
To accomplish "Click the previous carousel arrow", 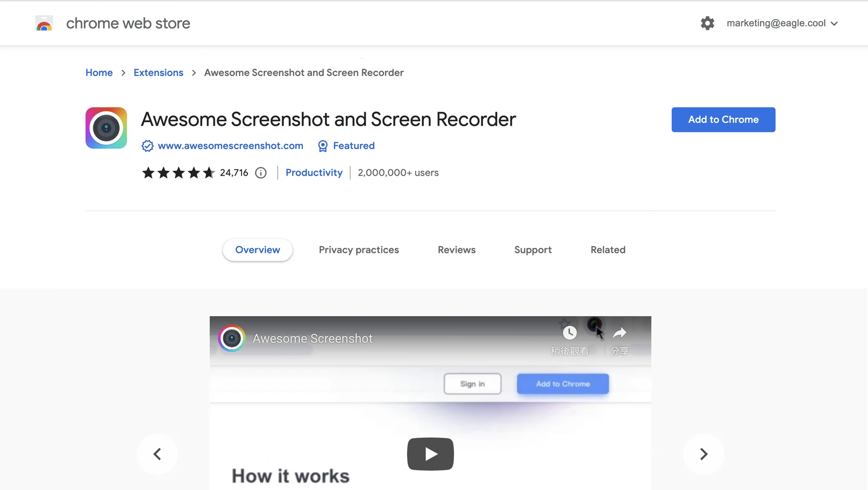I will (x=158, y=454).
